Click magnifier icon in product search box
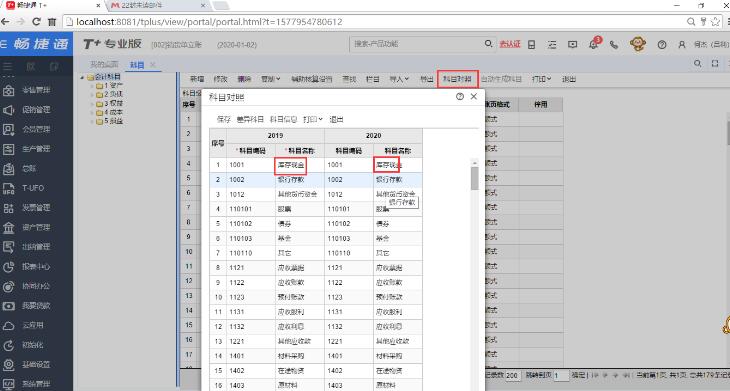 point(488,44)
